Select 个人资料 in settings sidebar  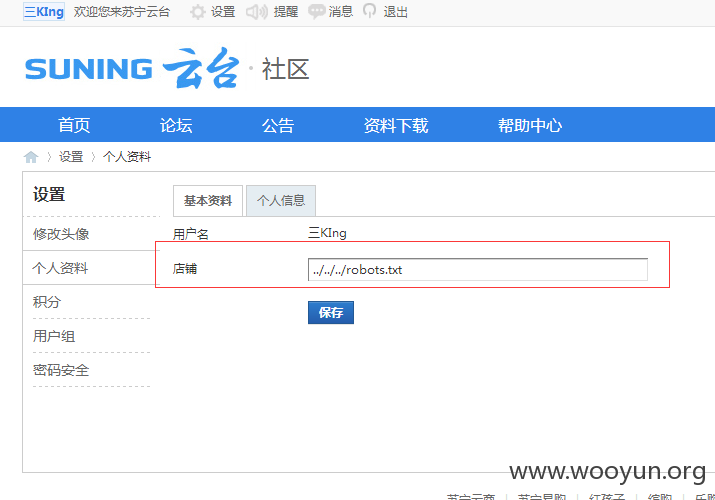60,268
